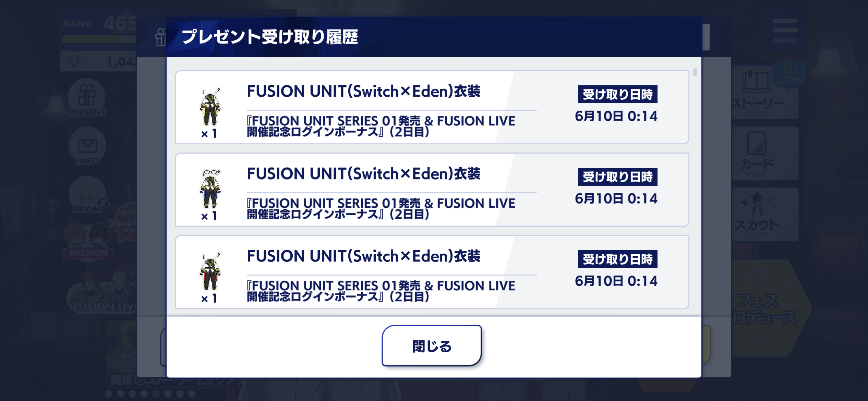Viewport: 868px width, 401px height.
Task: Tap the glasses costume thumbnail image
Action: 210,189
